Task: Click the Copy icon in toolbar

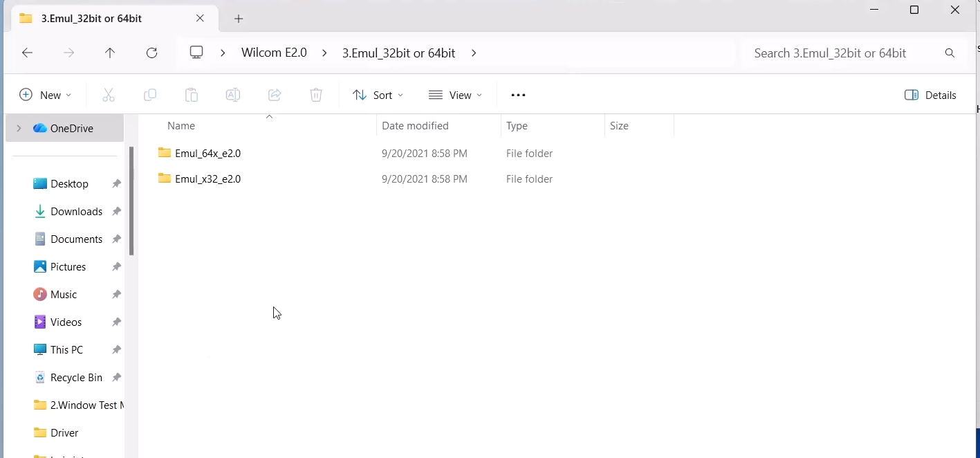Action: tap(149, 95)
